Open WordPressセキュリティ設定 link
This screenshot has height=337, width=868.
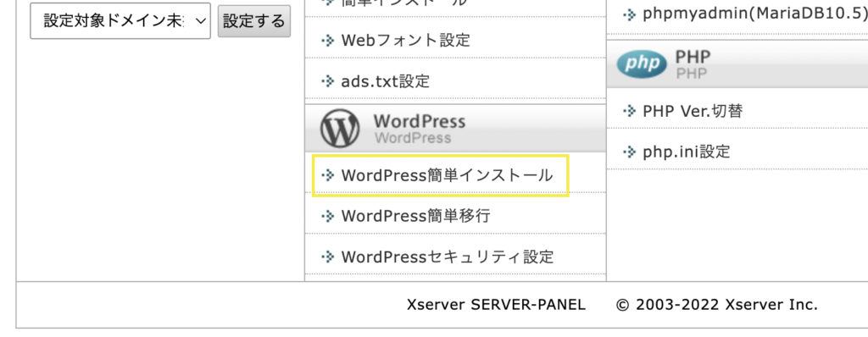tap(448, 257)
